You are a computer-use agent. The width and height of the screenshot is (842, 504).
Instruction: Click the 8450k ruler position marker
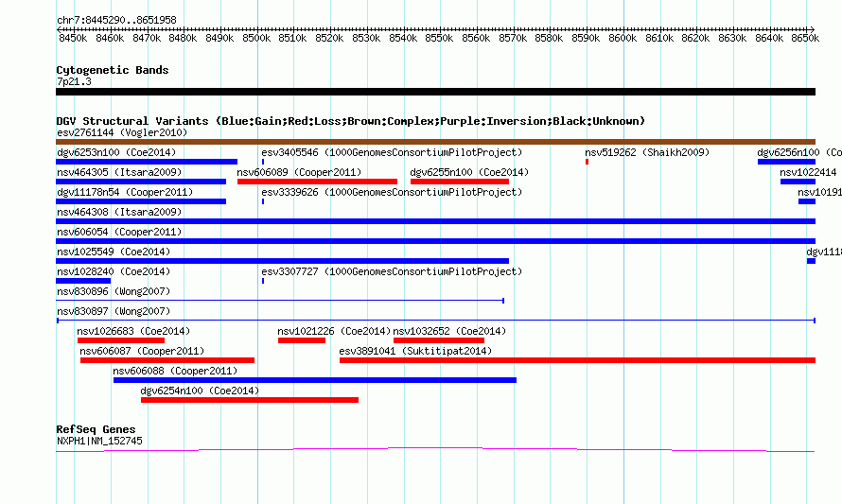73,38
